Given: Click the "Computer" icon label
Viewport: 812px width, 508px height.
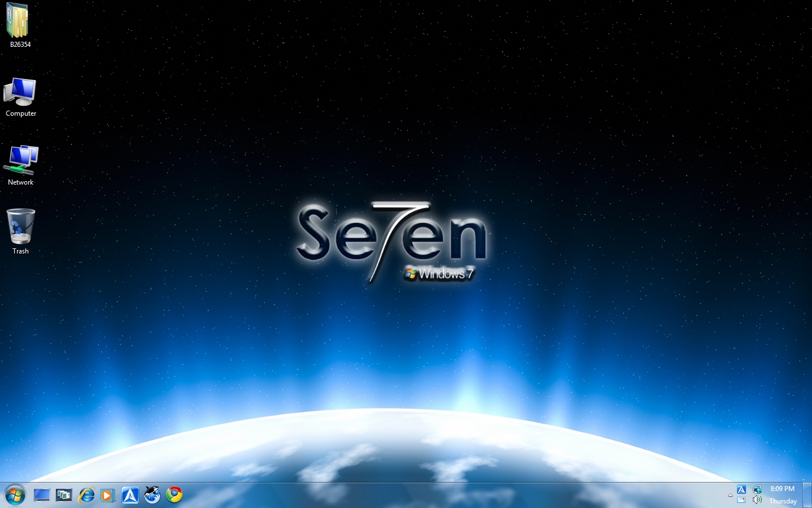Looking at the screenshot, I should pos(21,113).
